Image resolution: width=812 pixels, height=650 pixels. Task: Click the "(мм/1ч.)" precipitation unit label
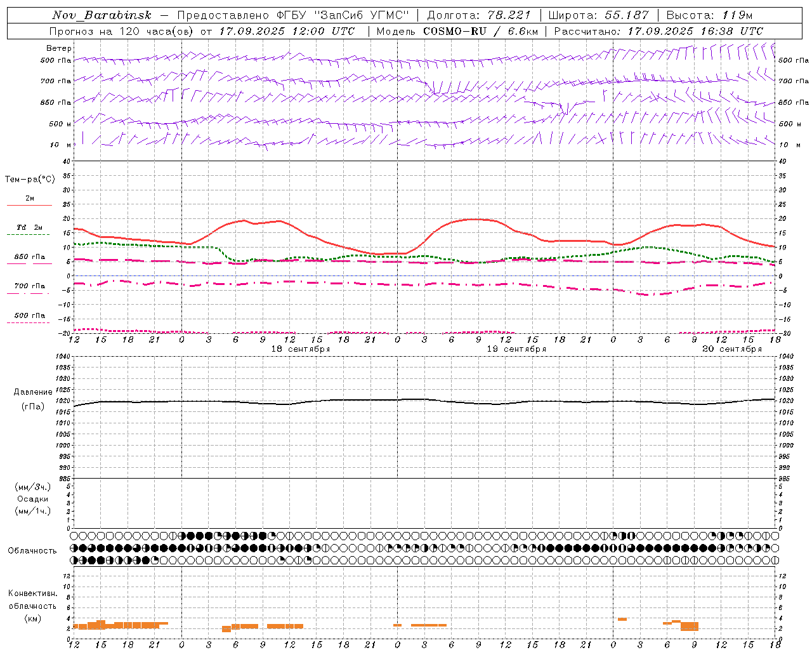[32, 511]
